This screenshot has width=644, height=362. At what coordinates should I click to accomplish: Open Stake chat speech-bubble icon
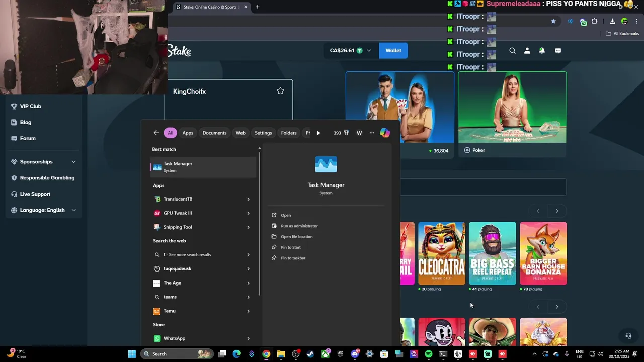tap(558, 51)
